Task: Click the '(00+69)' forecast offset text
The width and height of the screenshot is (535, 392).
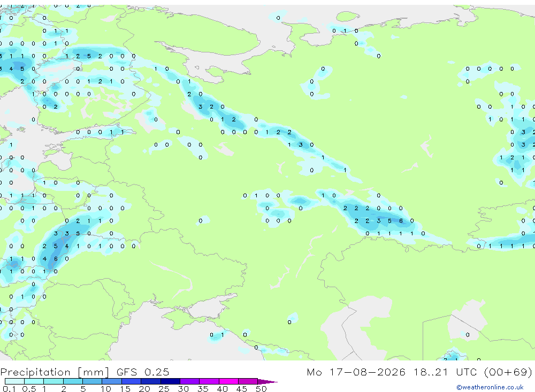Action: 508,372
